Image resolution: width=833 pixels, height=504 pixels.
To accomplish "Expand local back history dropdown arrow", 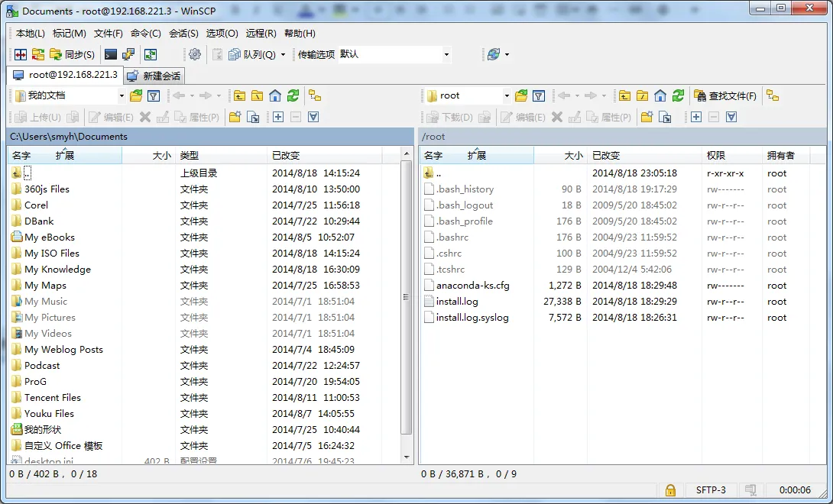I will click(191, 95).
